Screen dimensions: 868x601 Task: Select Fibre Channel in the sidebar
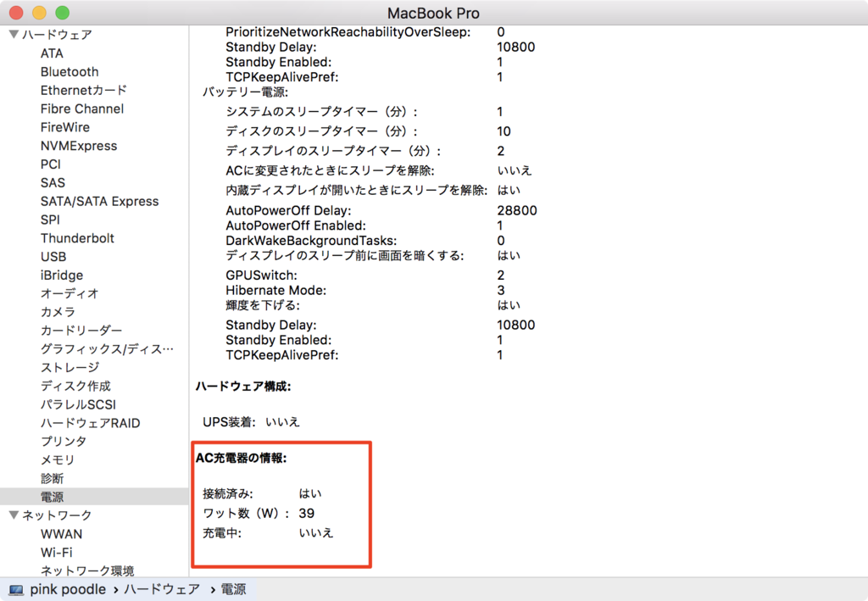[82, 109]
